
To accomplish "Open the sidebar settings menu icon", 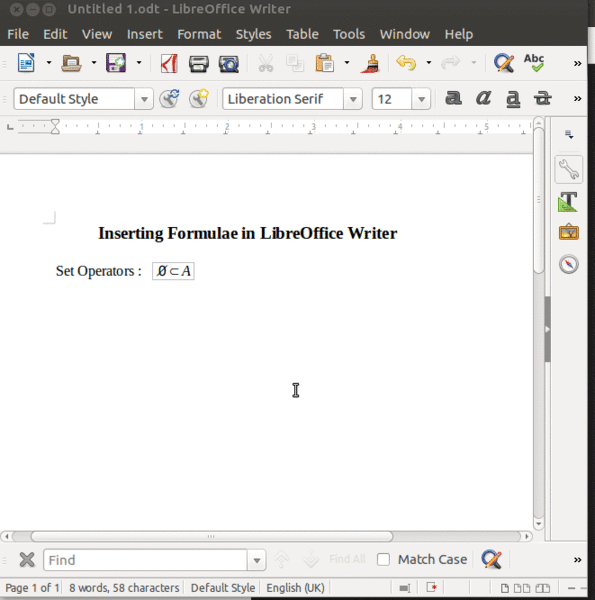I will (569, 135).
